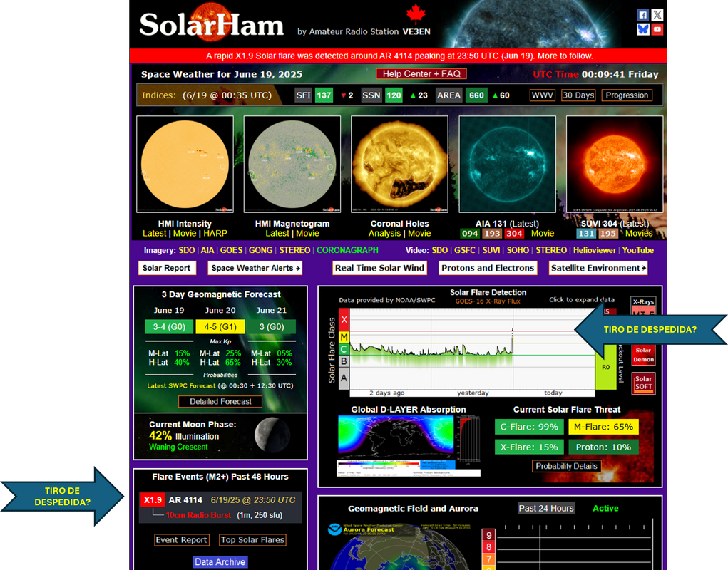Open the Coronal Holes image
The image size is (728, 570).
[x=399, y=164]
